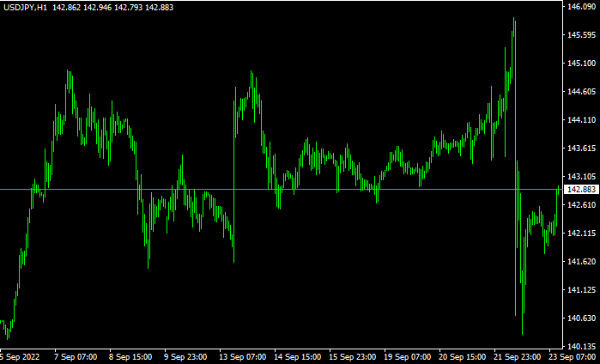Viewport: 600px width, 364px height.
Task: Click the 146.090 price scale label
Action: click(x=582, y=7)
